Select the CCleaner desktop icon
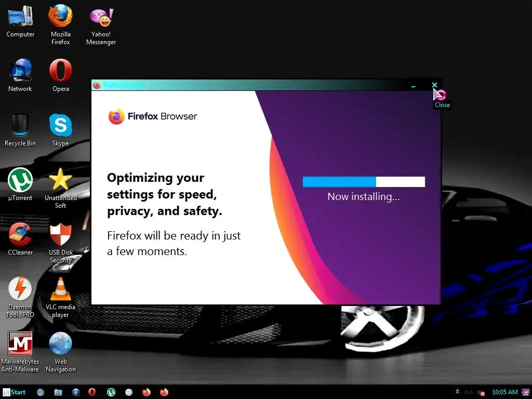This screenshot has height=399, width=532. [x=20, y=239]
